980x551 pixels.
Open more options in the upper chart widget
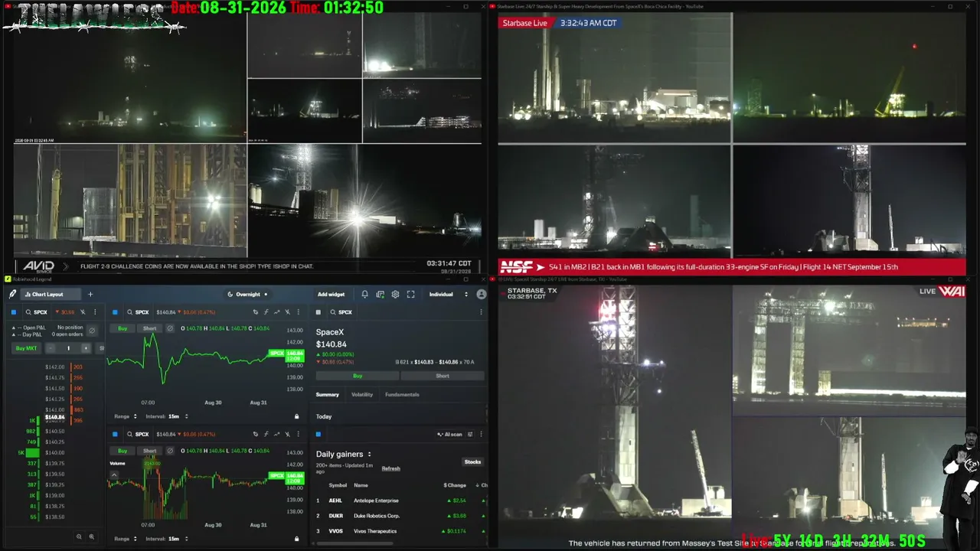(x=298, y=312)
